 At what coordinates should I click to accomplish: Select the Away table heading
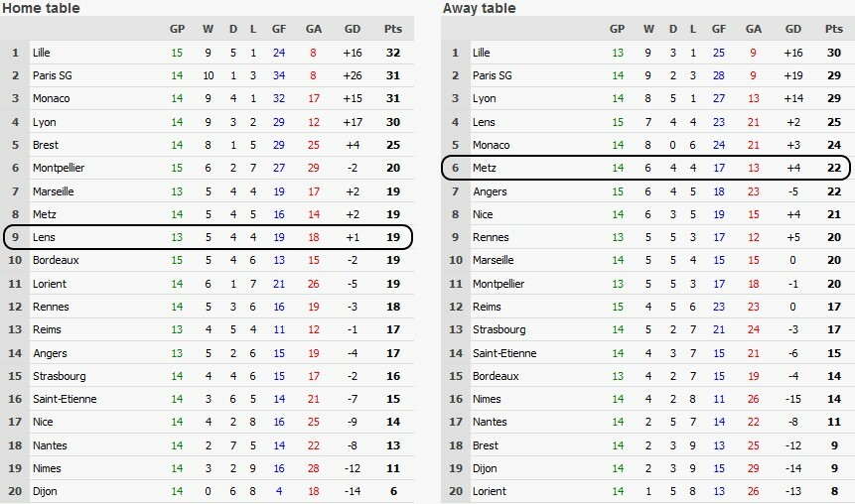(479, 8)
